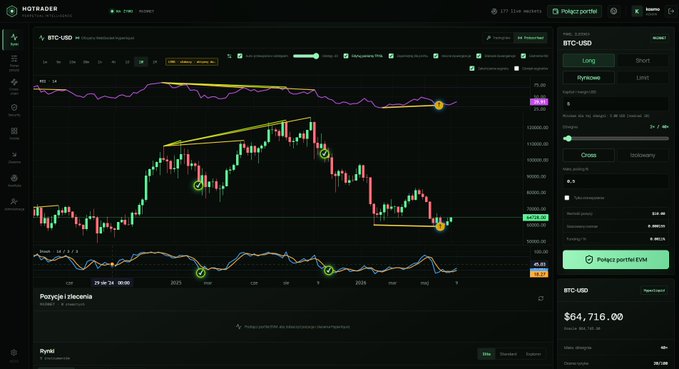Screen dimensions: 679x369
Task: Switch to the highlighted tab above the chart
Action: pos(530,38)
